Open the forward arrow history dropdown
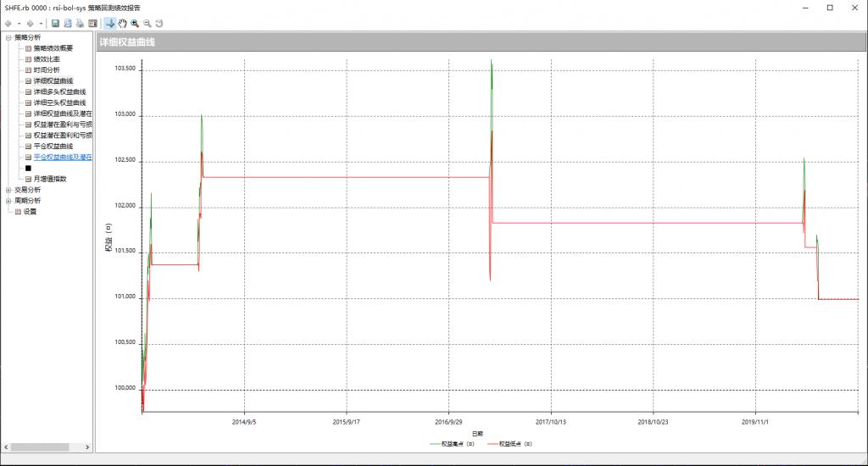The image size is (868, 466). pyautogui.click(x=41, y=23)
